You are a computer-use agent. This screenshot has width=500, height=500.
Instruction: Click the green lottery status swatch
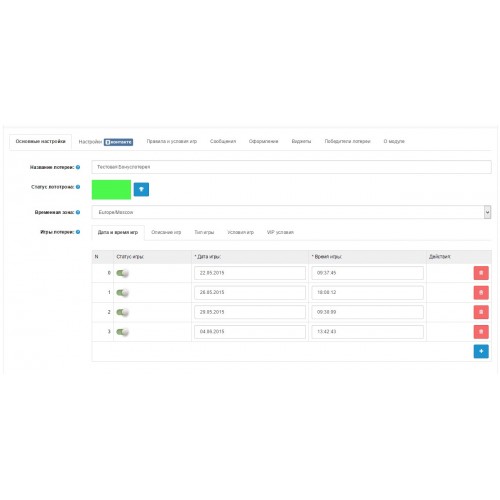111,190
